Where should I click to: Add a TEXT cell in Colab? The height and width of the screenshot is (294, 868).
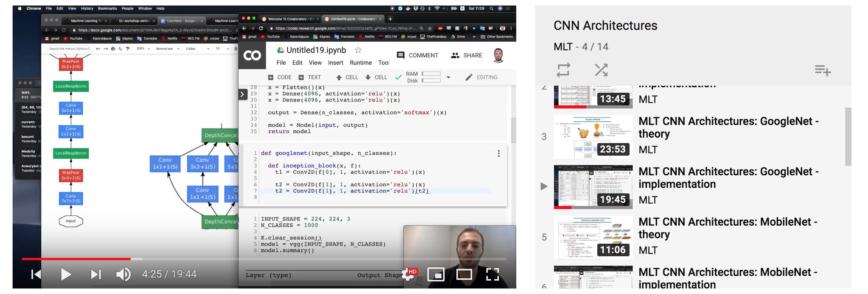point(310,77)
